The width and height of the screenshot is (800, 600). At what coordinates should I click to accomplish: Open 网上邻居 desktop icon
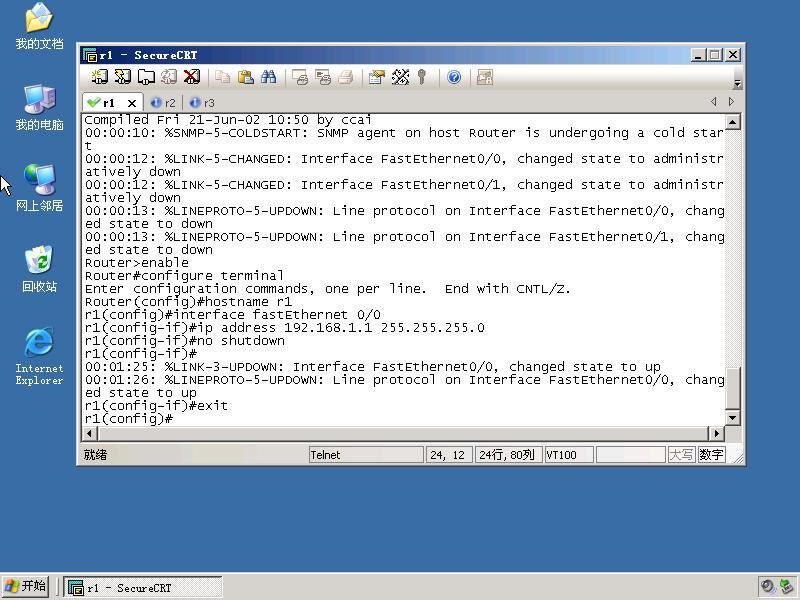coord(39,188)
